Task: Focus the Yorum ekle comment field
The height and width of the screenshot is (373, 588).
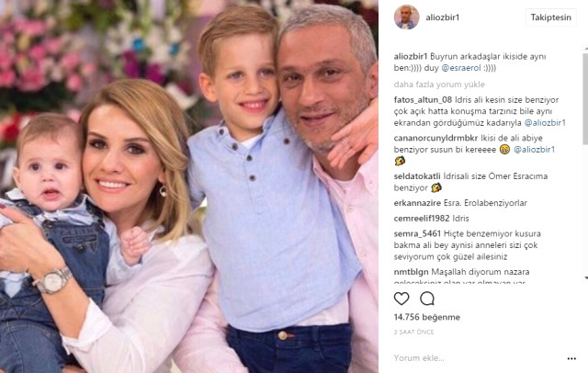Action: click(x=478, y=358)
